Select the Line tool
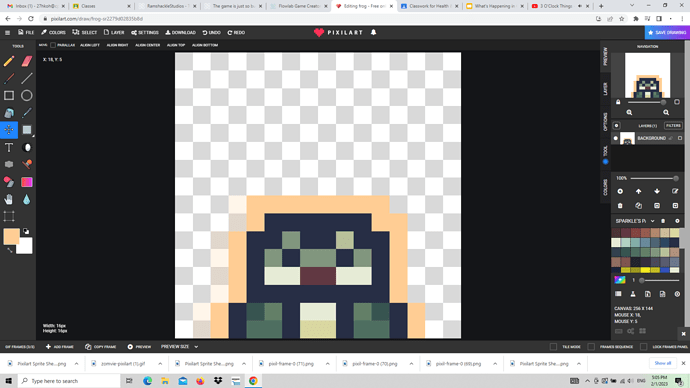This screenshot has height=388, width=690. 27,78
